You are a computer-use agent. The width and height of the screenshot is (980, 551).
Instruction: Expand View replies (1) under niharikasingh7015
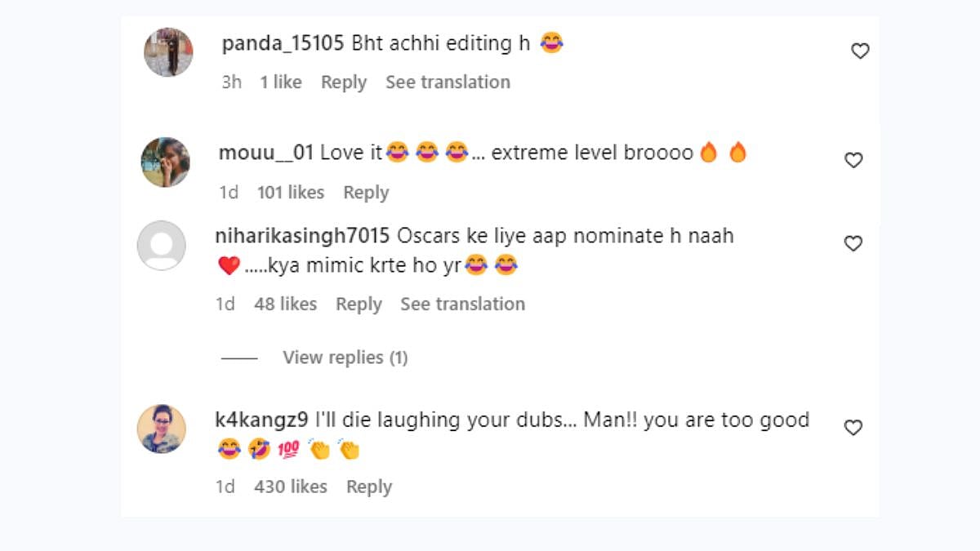coord(345,358)
